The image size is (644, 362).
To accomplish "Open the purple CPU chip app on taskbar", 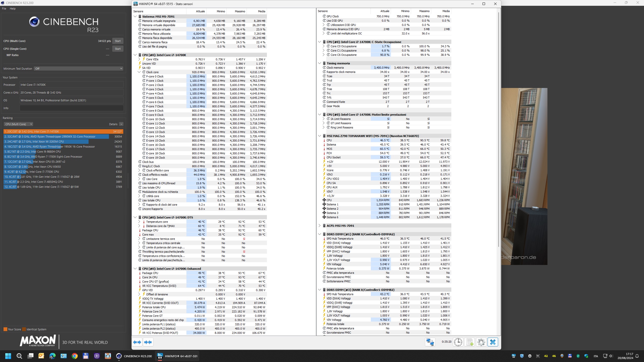I will pyautogui.click(x=97, y=356).
